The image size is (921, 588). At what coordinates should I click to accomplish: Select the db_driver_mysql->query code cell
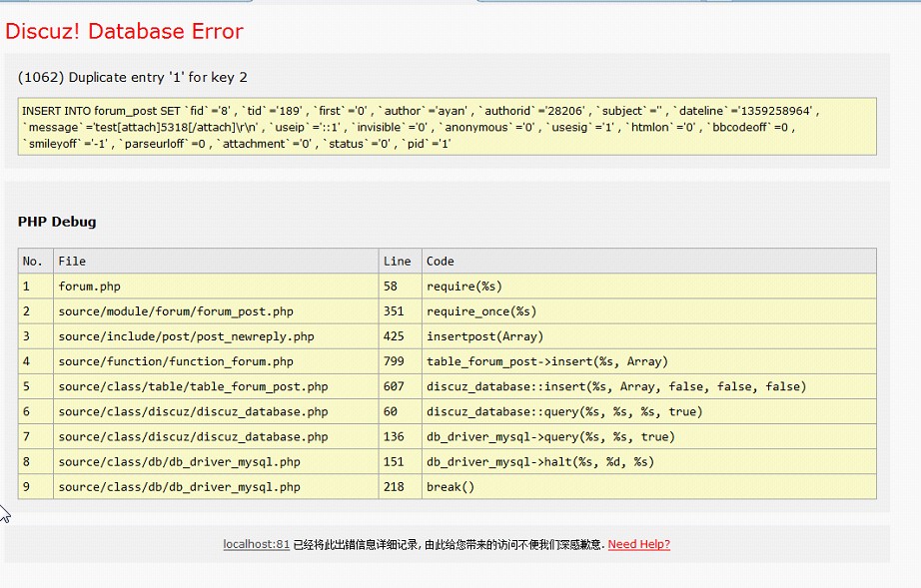[x=649, y=436]
